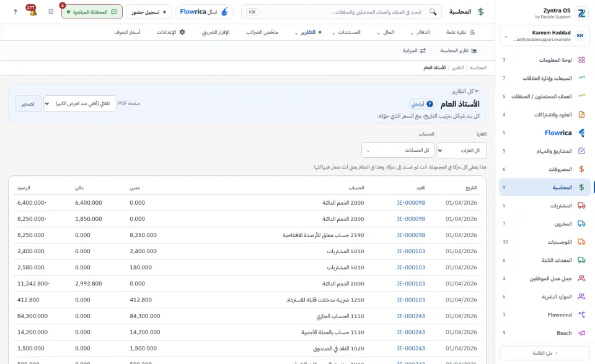Click the Zyntra OS logo

[x=582, y=13]
